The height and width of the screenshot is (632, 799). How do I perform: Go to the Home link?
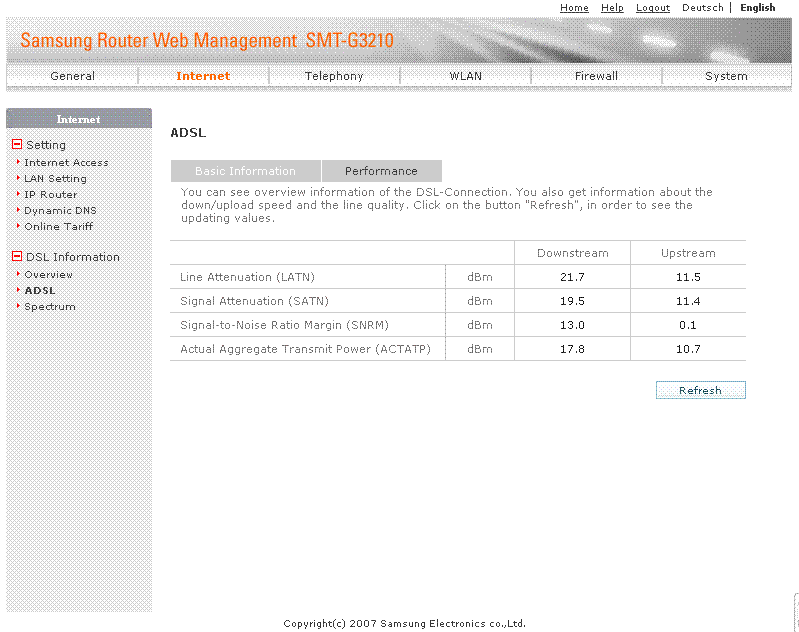tap(574, 8)
